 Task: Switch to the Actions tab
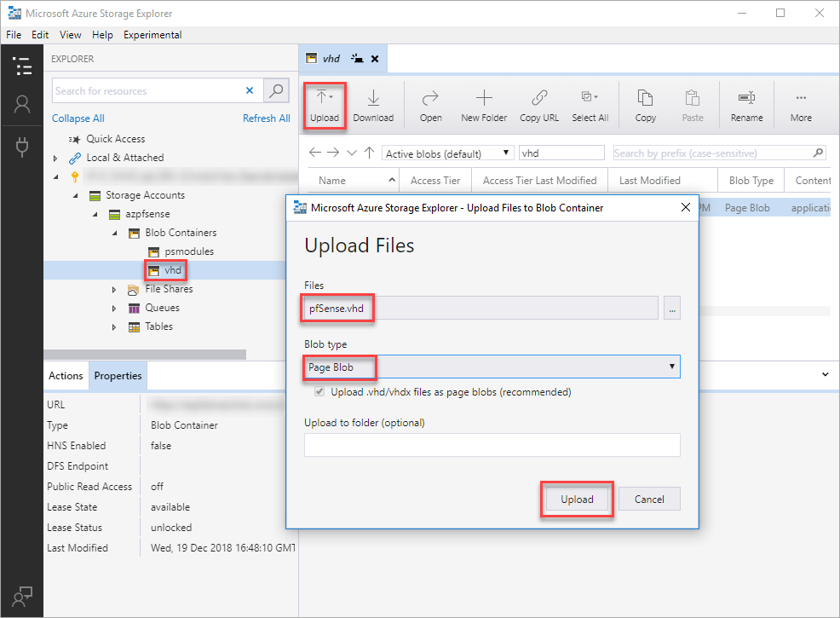pos(66,376)
